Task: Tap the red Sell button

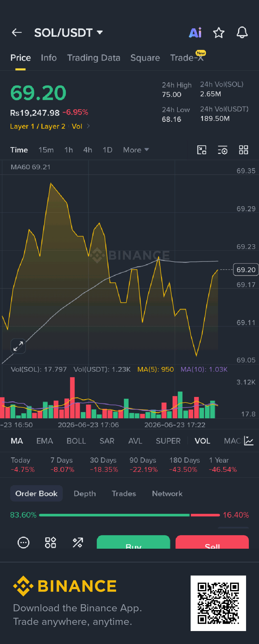Action: pos(212,542)
